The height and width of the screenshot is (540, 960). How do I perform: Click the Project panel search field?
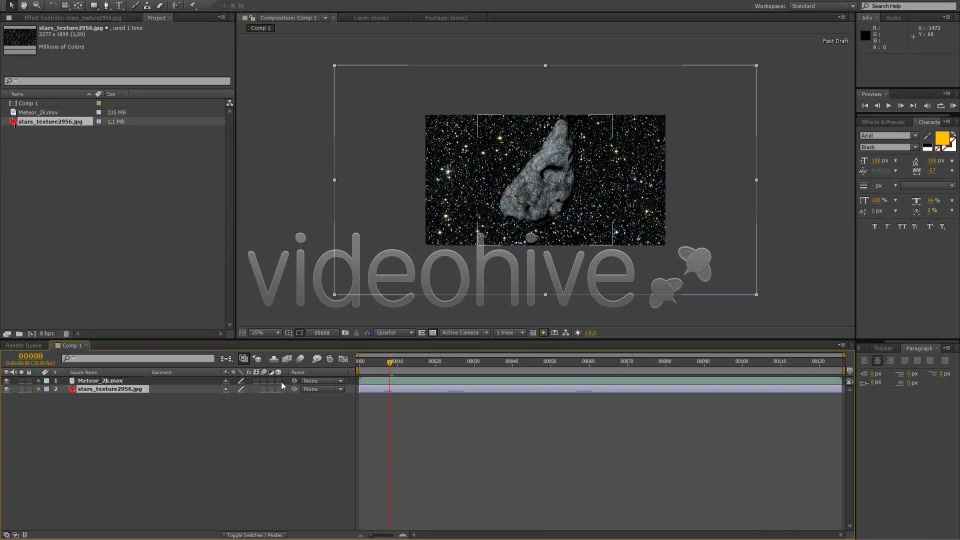(118, 81)
